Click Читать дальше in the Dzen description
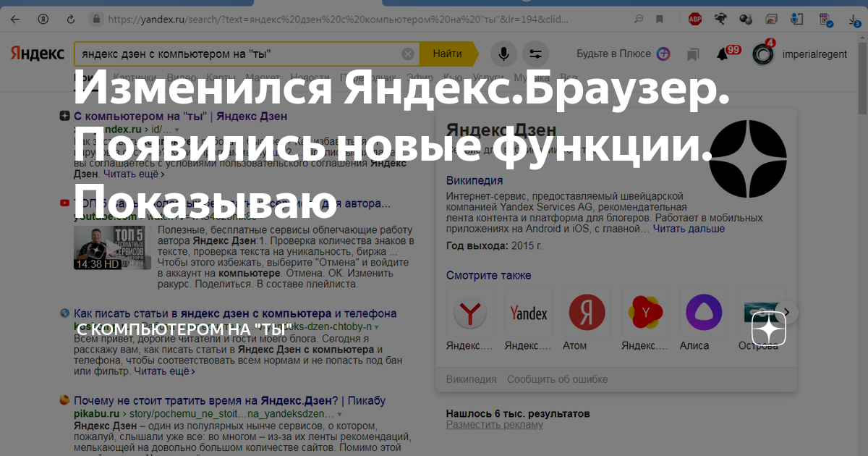This screenshot has height=456, width=868. (689, 229)
